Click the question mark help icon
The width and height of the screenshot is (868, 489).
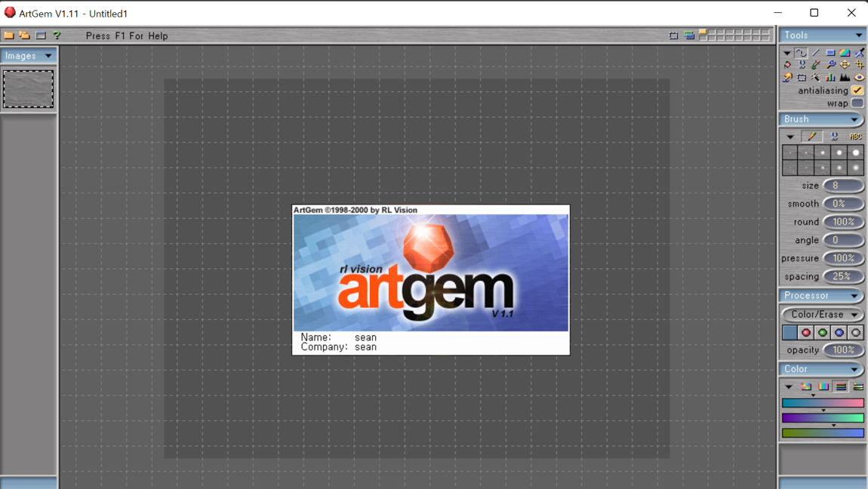pos(57,35)
